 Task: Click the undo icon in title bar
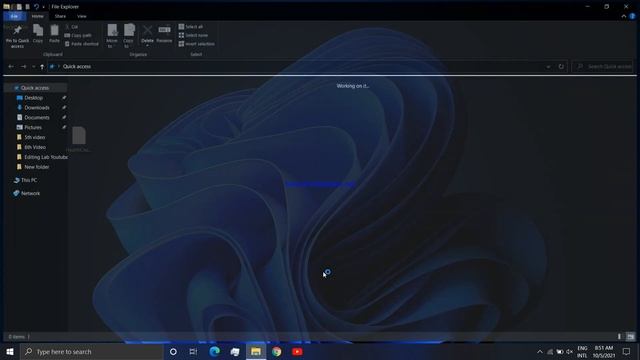pyautogui.click(x=36, y=7)
